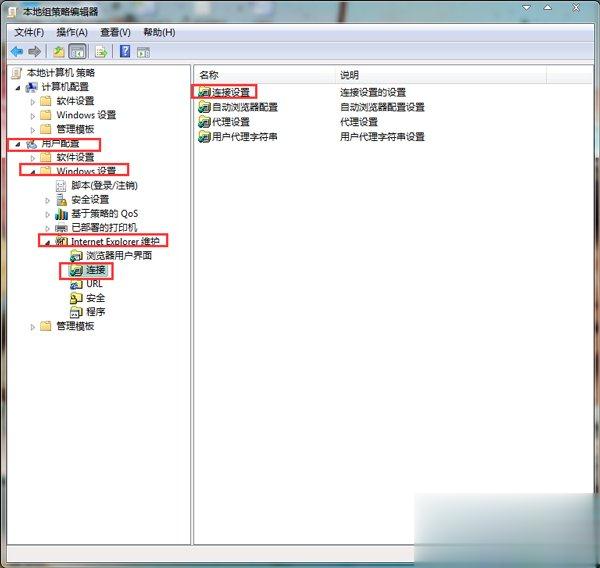
Task: Select the 浏览器用户界面 tree label
Action: tap(119, 256)
